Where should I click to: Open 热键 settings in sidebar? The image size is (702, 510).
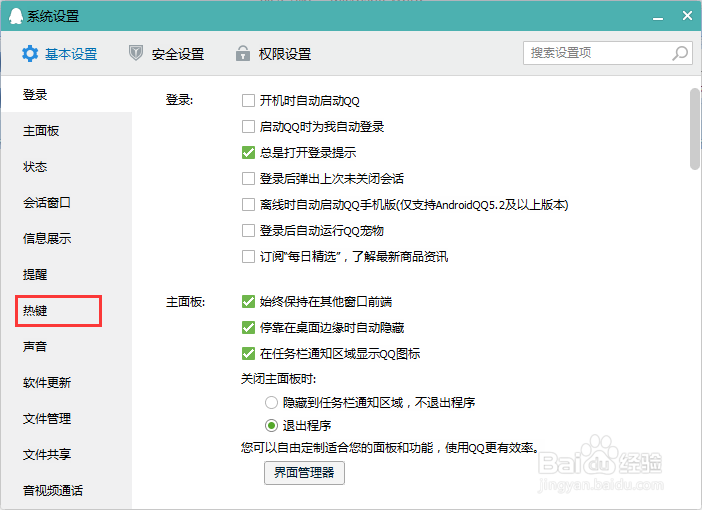(x=67, y=310)
